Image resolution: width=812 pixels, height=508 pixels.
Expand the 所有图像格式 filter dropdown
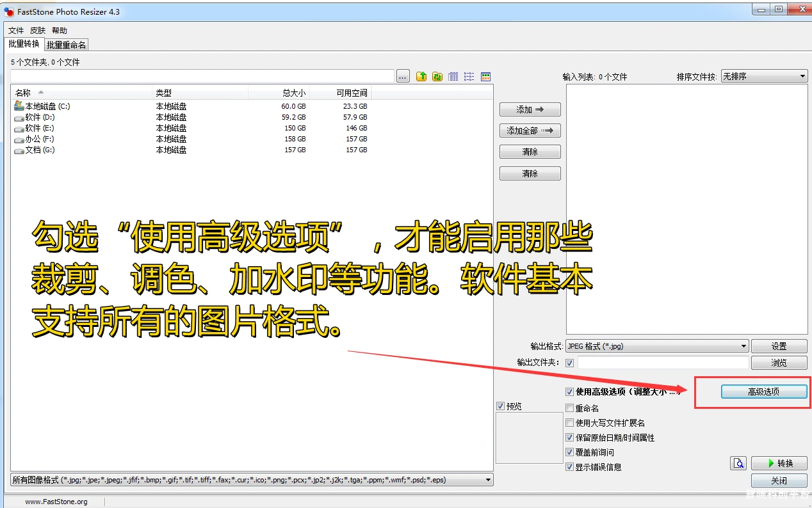click(488, 479)
